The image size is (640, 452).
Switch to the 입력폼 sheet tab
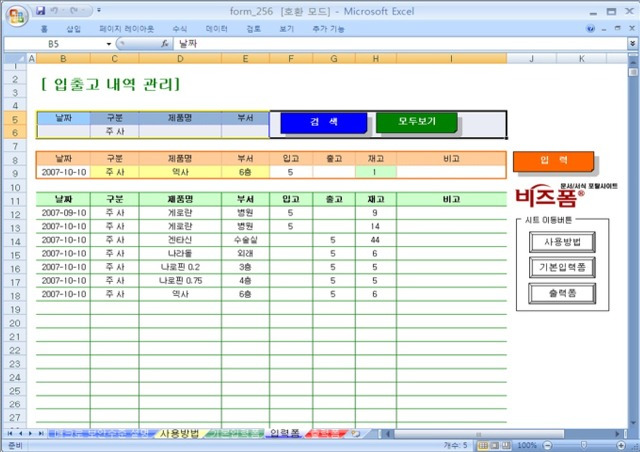tap(284, 433)
